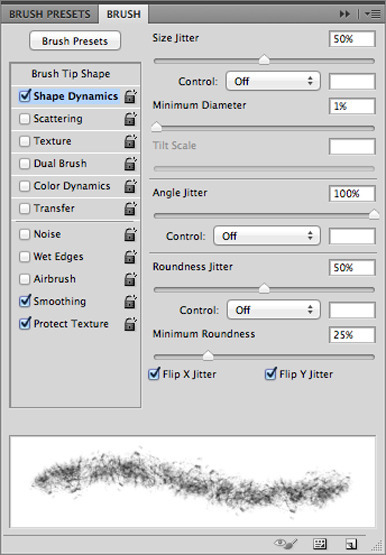Viewport: 386px width, 555px height.
Task: Click the lock icon beside Shape Dynamics
Action: (131, 97)
